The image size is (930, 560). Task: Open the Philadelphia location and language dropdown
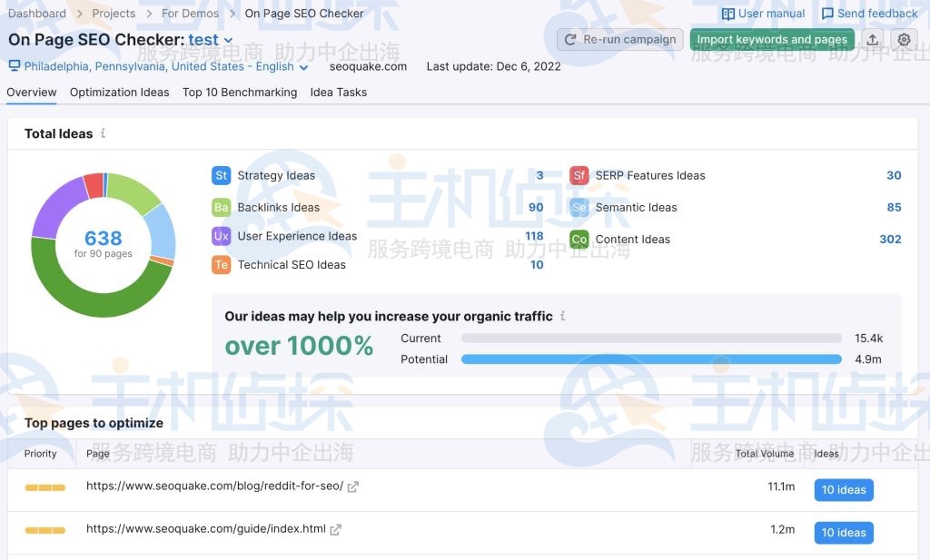point(303,66)
